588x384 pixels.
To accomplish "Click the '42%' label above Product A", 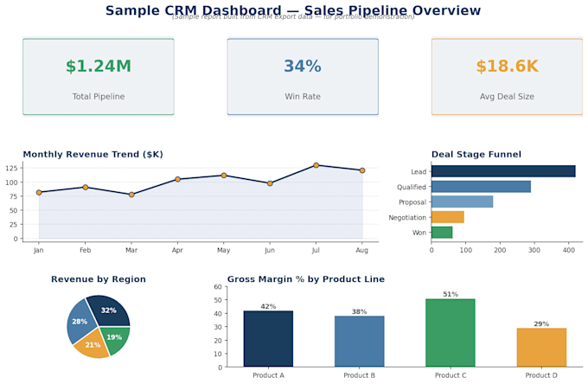I will pyautogui.click(x=268, y=306).
